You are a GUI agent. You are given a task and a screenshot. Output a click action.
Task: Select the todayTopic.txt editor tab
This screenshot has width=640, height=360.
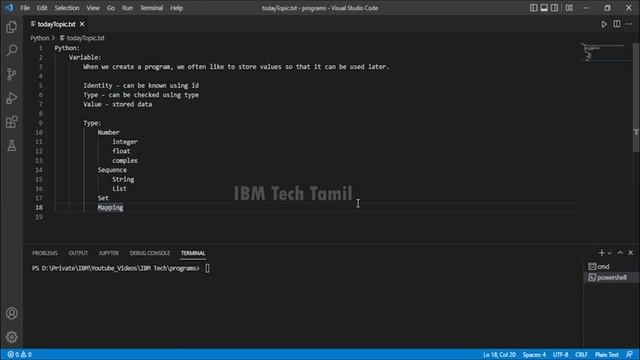(x=56, y=24)
